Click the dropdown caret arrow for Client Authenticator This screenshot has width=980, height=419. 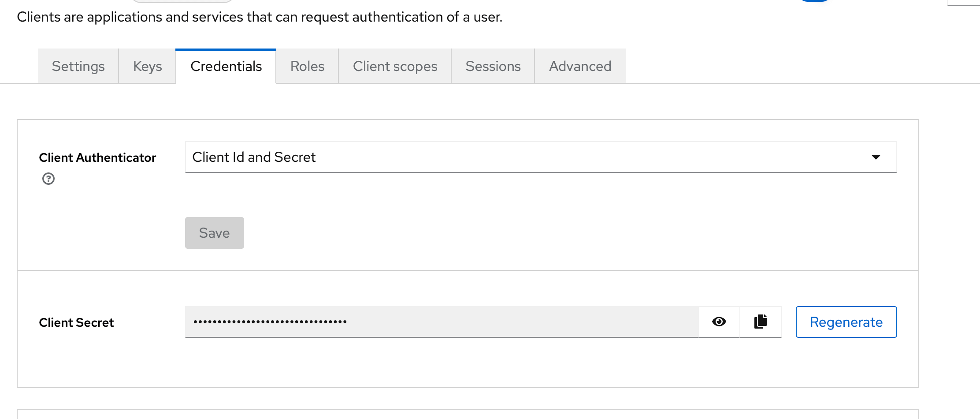876,157
